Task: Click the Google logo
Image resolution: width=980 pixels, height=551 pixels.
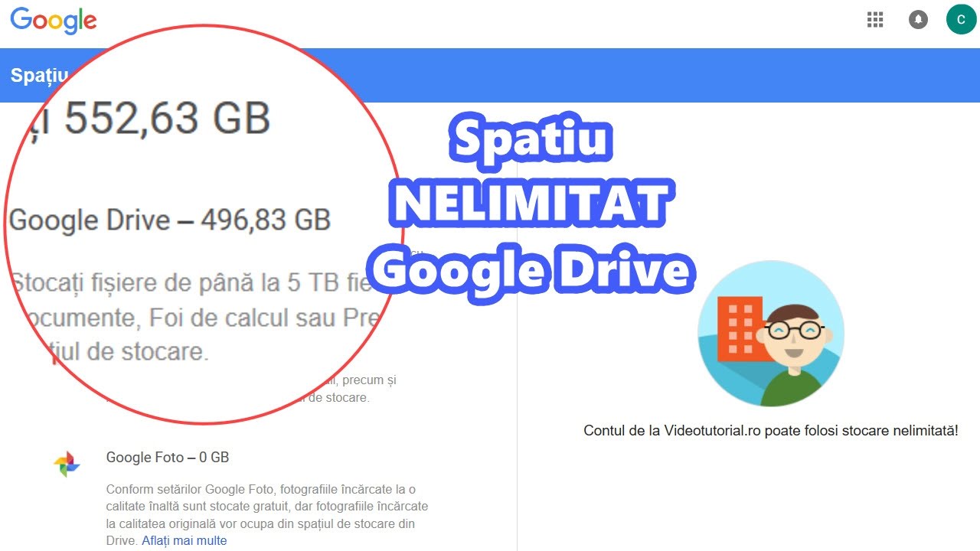Action: pyautogui.click(x=54, y=21)
